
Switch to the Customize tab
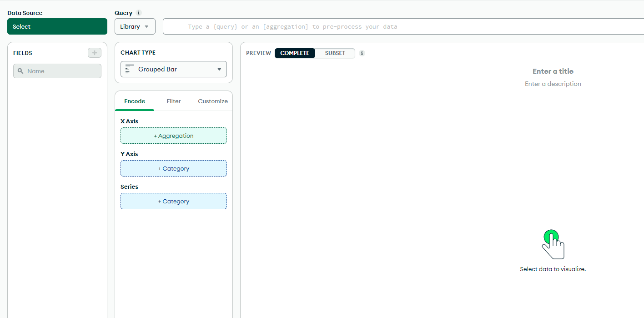click(x=213, y=101)
